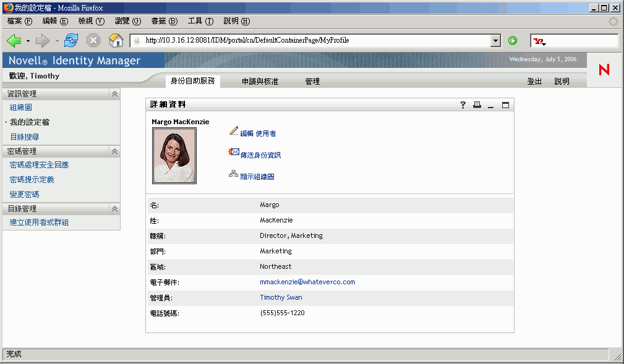
Task: Open 建立使用者或群組 link
Action: point(39,222)
